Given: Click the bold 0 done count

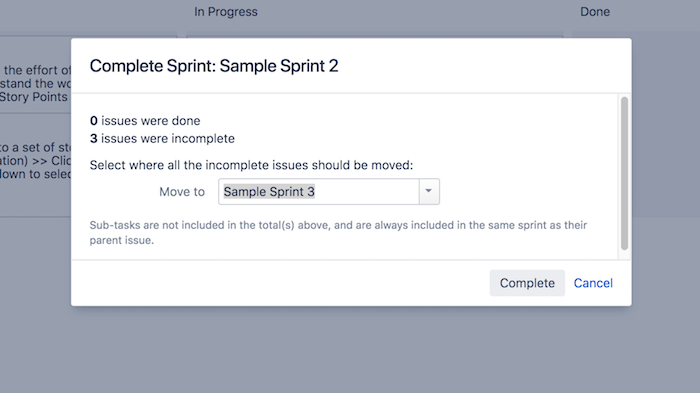Looking at the screenshot, I should [x=93, y=121].
